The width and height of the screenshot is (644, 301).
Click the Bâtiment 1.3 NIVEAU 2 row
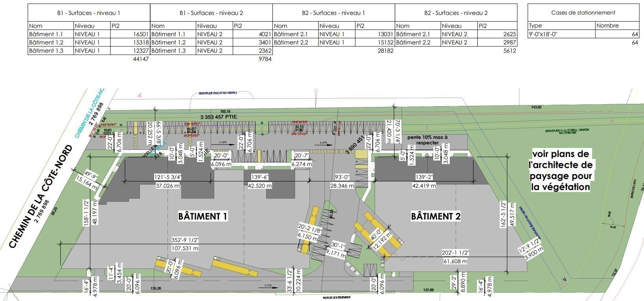click(x=211, y=51)
